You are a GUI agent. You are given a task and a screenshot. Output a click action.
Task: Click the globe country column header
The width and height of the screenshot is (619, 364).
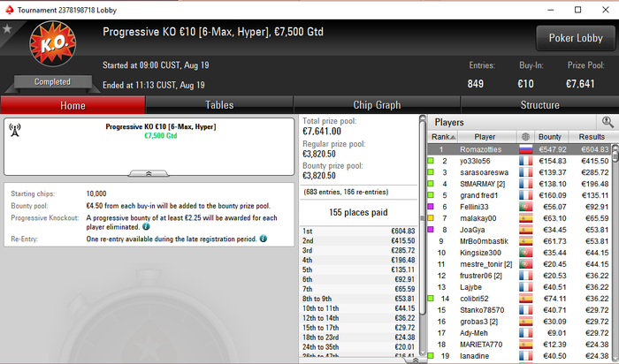tap(525, 137)
